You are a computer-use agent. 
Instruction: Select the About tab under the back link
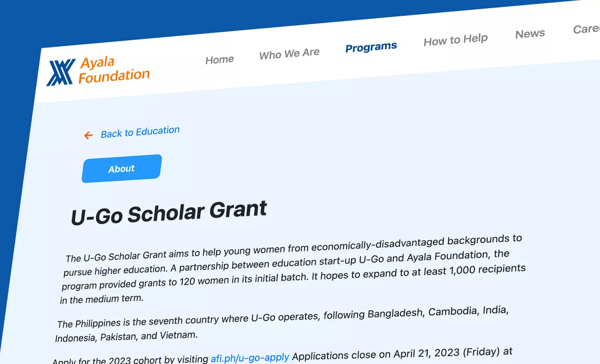coord(121,169)
